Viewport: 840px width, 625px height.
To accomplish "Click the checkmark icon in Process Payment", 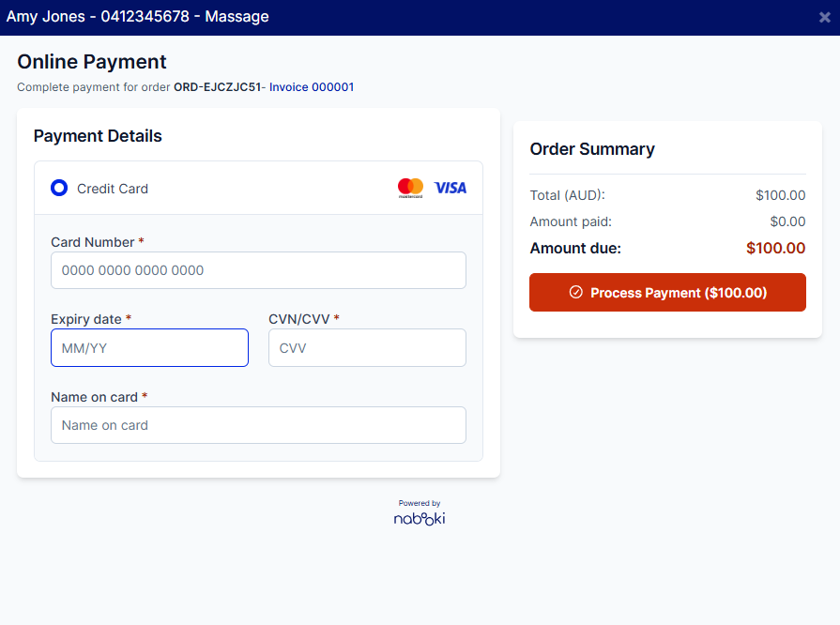I will 576,293.
